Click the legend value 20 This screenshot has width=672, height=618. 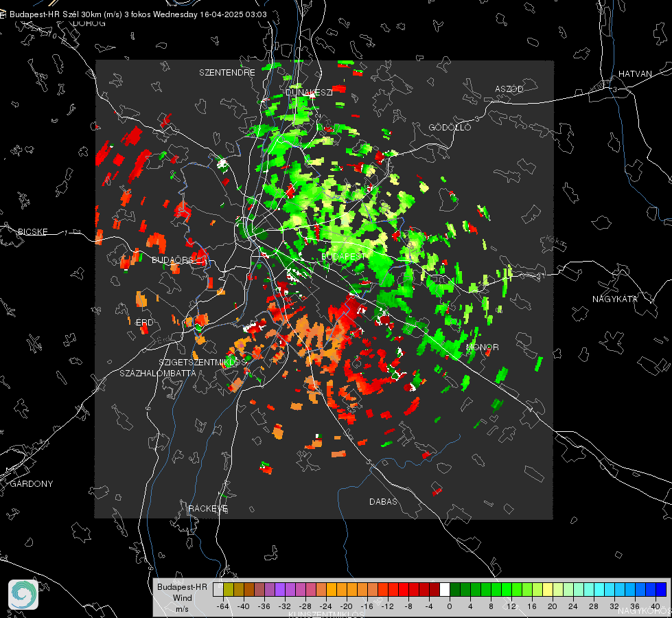point(552,606)
